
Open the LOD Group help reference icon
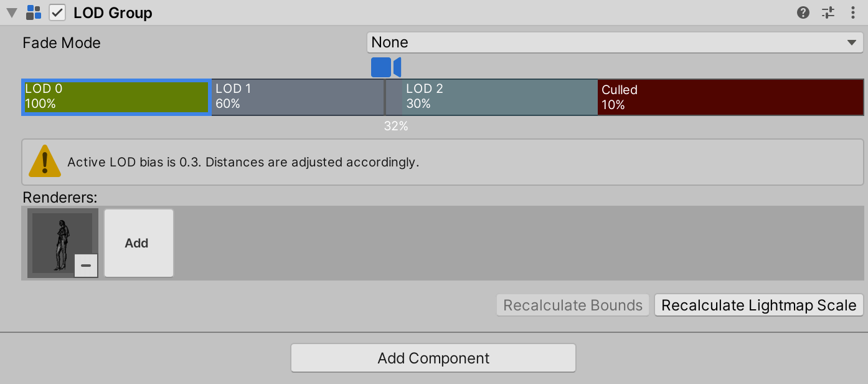803,12
